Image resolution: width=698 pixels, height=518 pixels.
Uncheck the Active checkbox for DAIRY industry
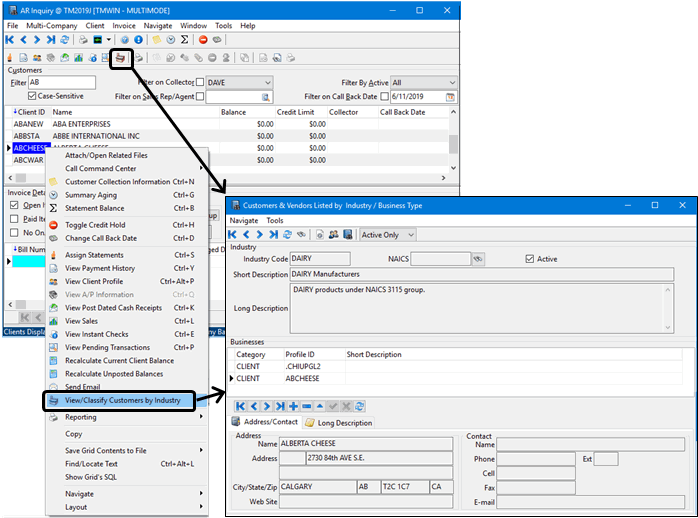click(530, 259)
